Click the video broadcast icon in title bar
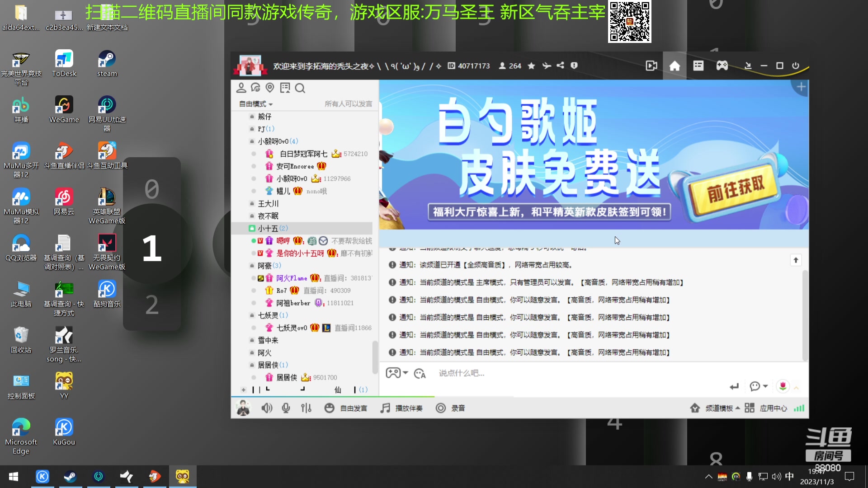This screenshot has width=868, height=488. tap(651, 66)
